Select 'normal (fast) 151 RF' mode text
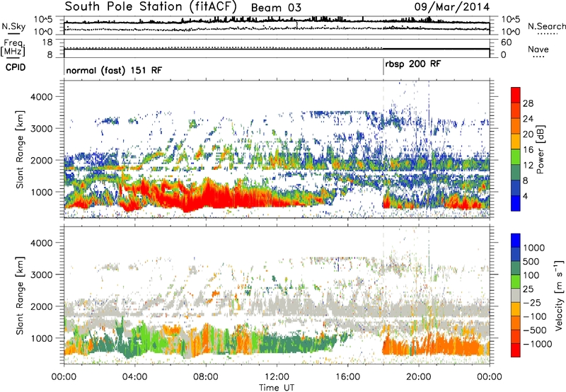 tap(114, 70)
